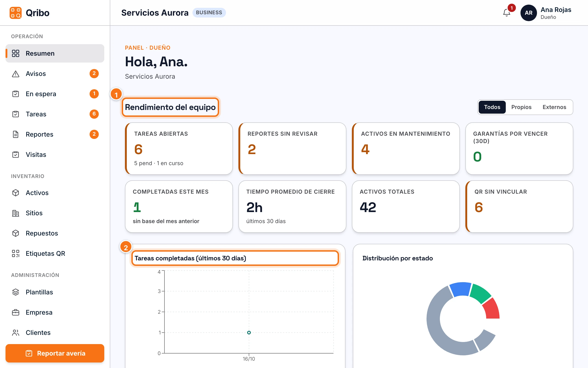Click the Garantías por vencer card
The width and height of the screenshot is (588, 368).
click(x=519, y=149)
